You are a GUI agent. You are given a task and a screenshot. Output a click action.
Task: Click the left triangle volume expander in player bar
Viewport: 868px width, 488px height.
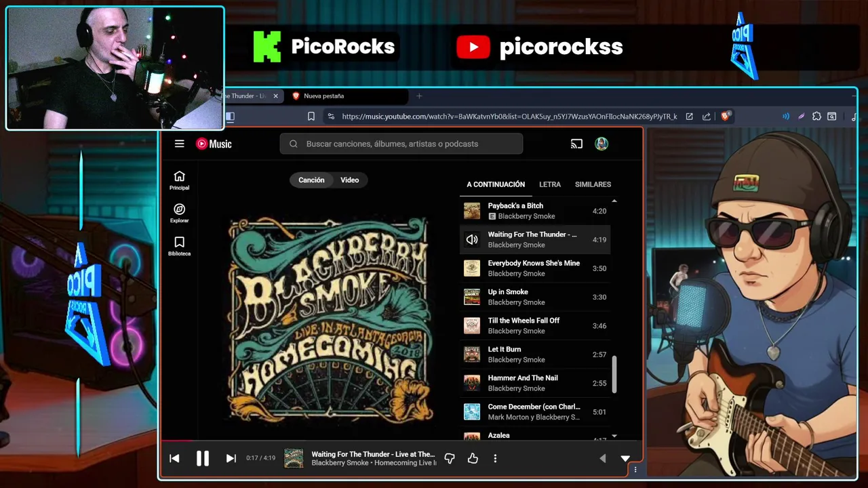(602, 459)
